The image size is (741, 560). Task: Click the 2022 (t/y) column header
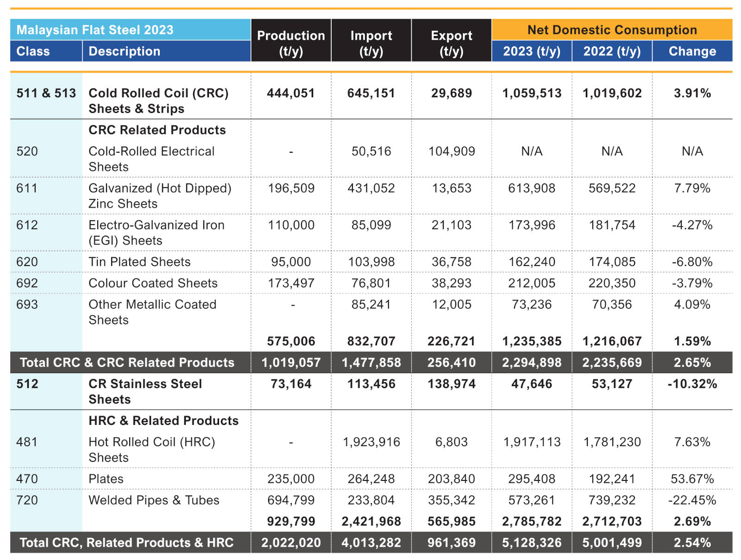[612, 51]
